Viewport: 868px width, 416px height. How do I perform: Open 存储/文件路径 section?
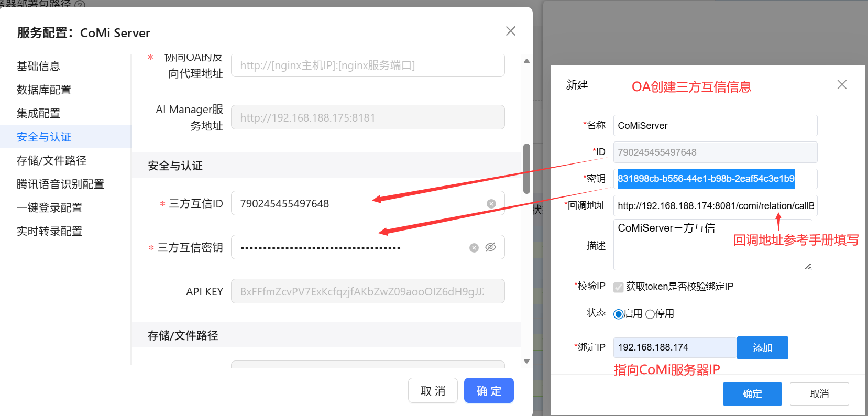coord(51,160)
